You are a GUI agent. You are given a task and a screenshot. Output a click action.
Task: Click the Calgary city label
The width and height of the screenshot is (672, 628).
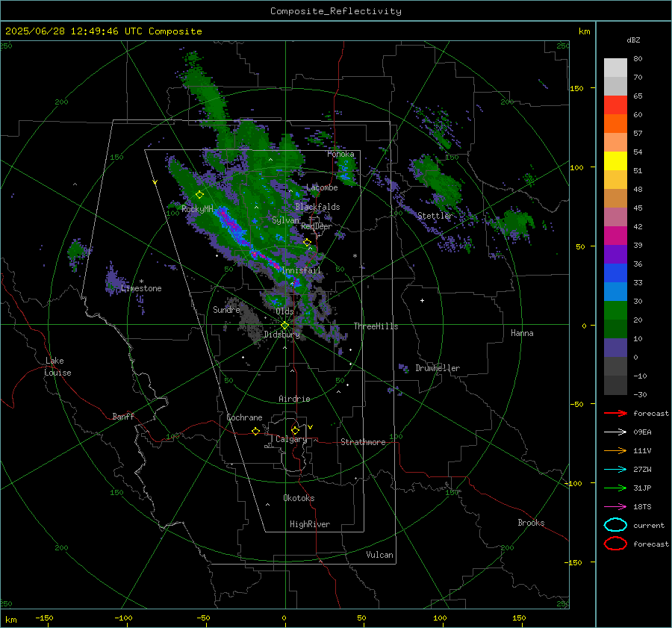[291, 439]
